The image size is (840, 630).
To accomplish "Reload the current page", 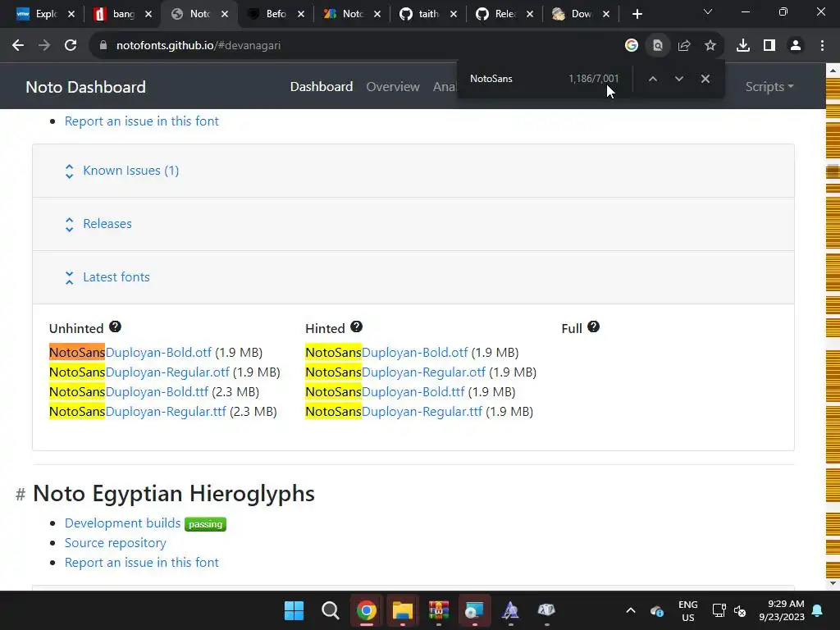I will point(71,46).
